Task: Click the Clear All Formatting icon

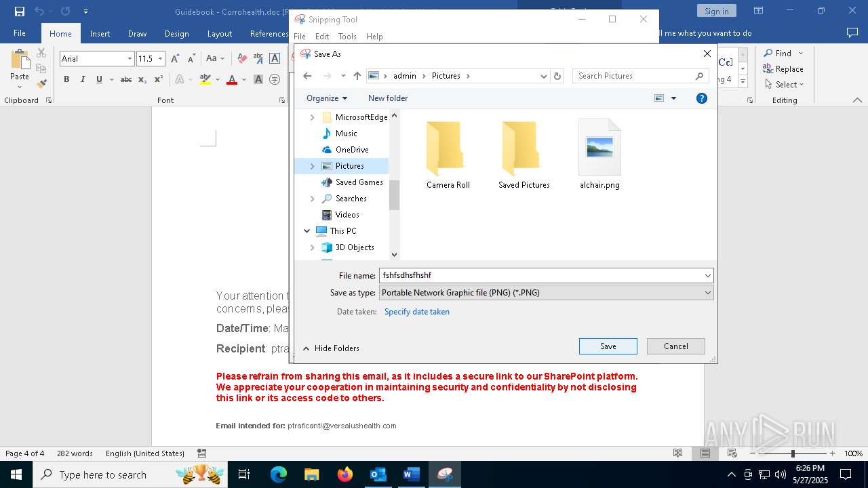Action: (x=241, y=59)
